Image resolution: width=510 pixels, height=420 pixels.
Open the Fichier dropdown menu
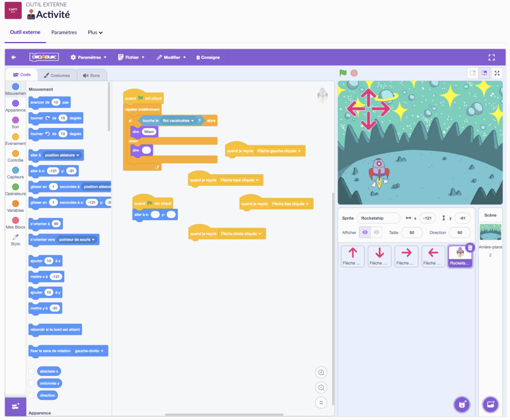coord(131,57)
